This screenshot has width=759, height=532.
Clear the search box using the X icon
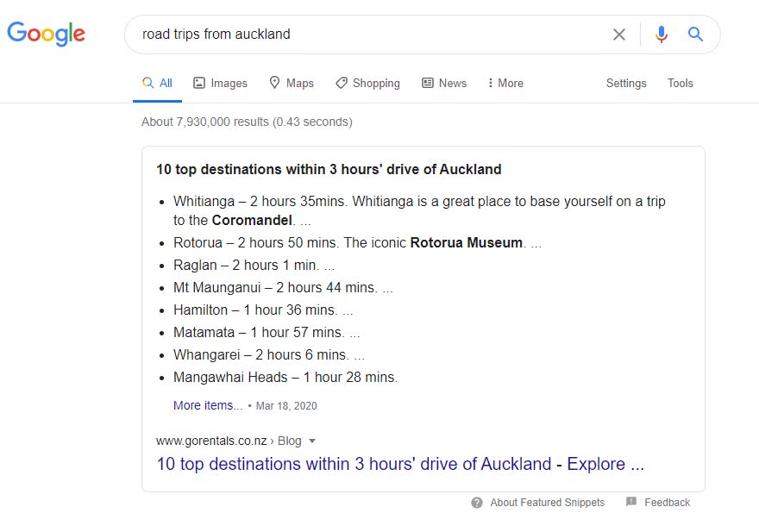click(619, 34)
